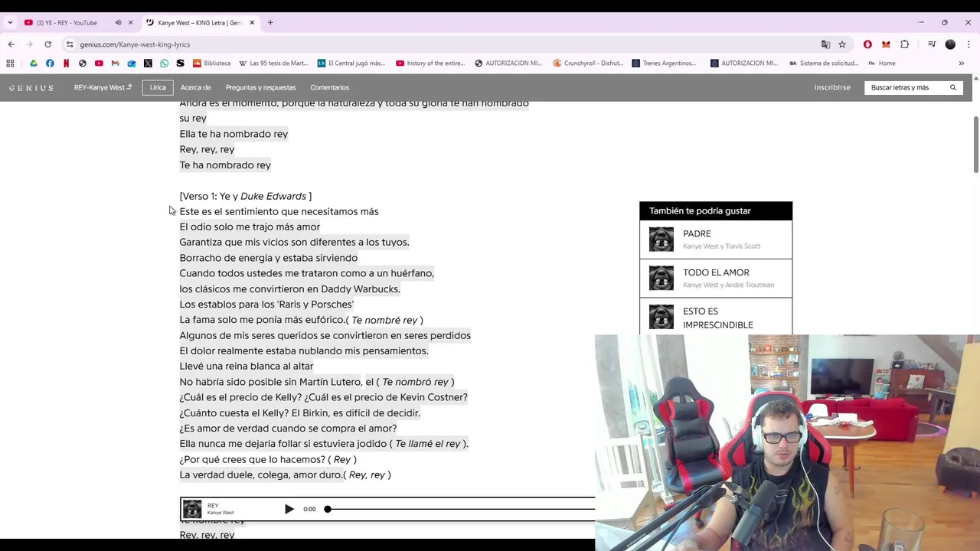Screen dimensions: 980x551
Task: Open the Trenes Argentinos bookmark
Action: (664, 64)
